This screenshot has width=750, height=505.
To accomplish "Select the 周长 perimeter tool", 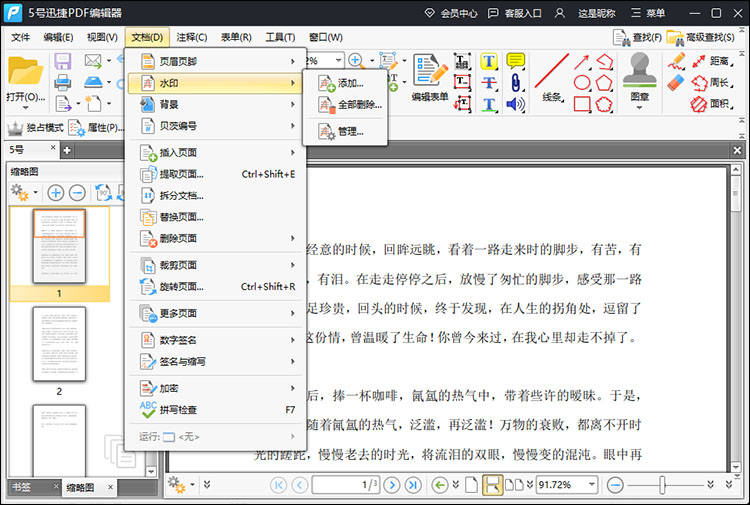I will tap(713, 83).
